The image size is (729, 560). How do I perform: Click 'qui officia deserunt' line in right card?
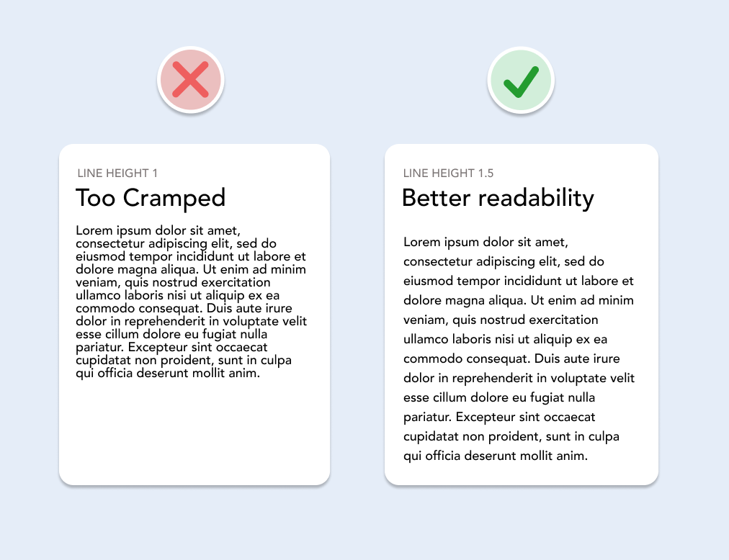click(496, 456)
